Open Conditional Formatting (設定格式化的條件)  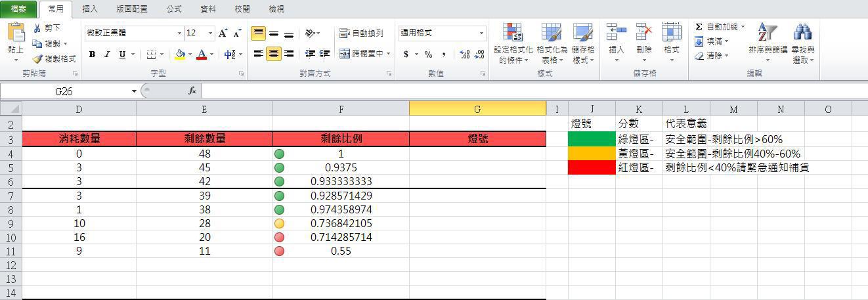click(513, 43)
